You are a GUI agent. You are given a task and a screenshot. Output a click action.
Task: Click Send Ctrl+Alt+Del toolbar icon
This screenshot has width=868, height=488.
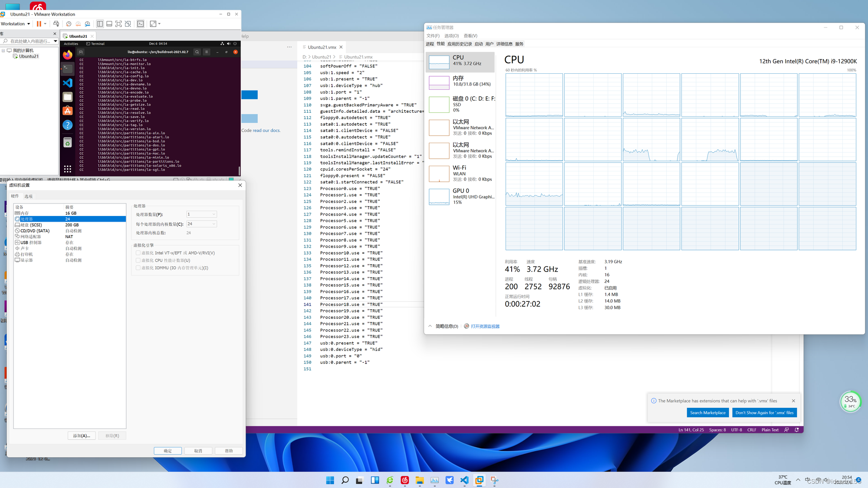click(x=56, y=24)
